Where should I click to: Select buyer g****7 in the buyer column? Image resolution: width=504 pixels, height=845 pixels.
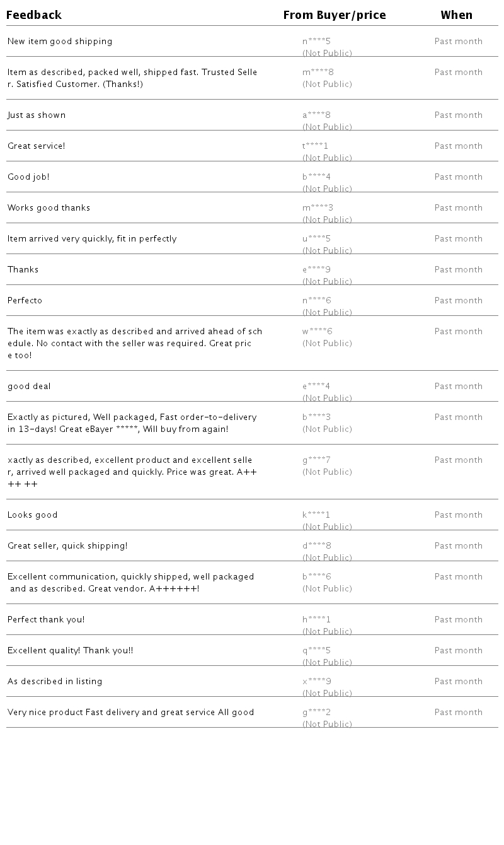tap(316, 460)
